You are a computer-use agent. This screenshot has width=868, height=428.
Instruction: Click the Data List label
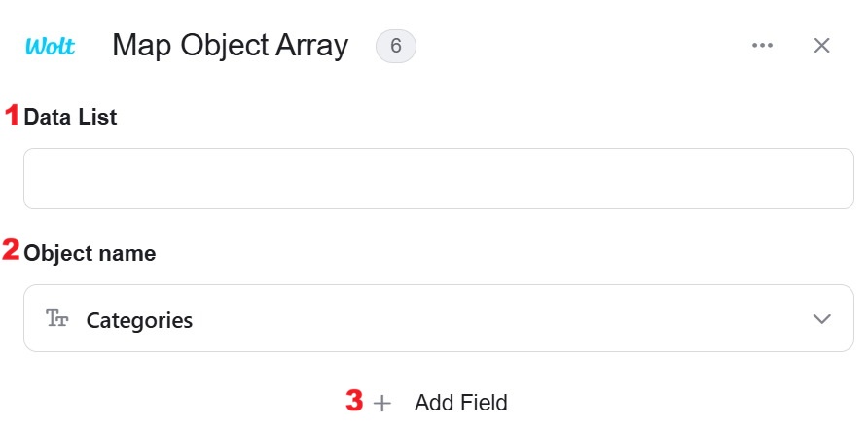[70, 117]
